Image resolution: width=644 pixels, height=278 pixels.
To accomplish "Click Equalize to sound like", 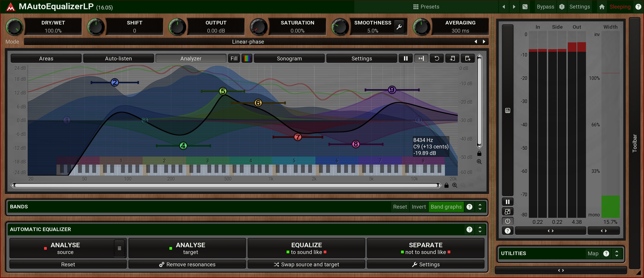I will click(306, 248).
